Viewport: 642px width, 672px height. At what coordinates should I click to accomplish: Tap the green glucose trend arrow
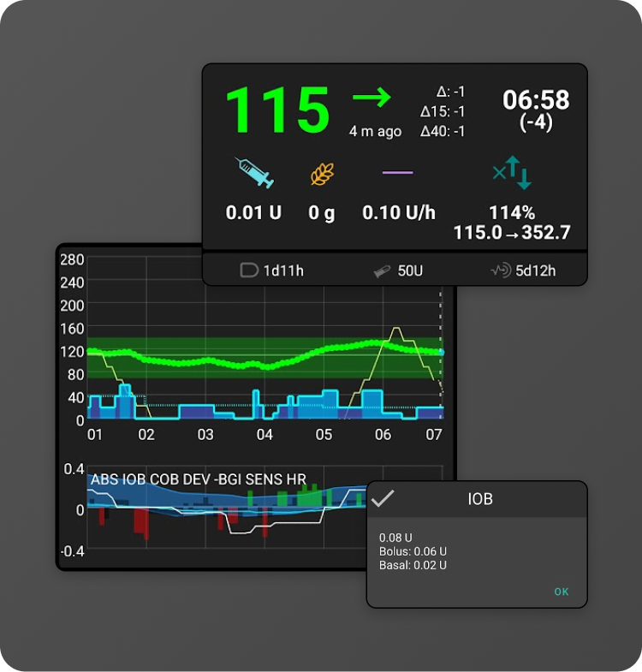[372, 98]
